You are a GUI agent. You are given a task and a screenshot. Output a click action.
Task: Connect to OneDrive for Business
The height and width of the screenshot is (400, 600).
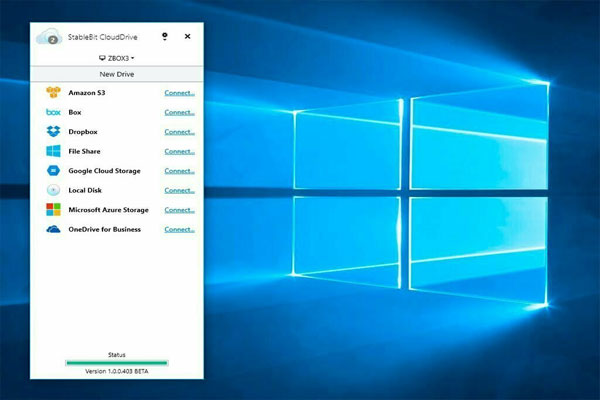[179, 230]
